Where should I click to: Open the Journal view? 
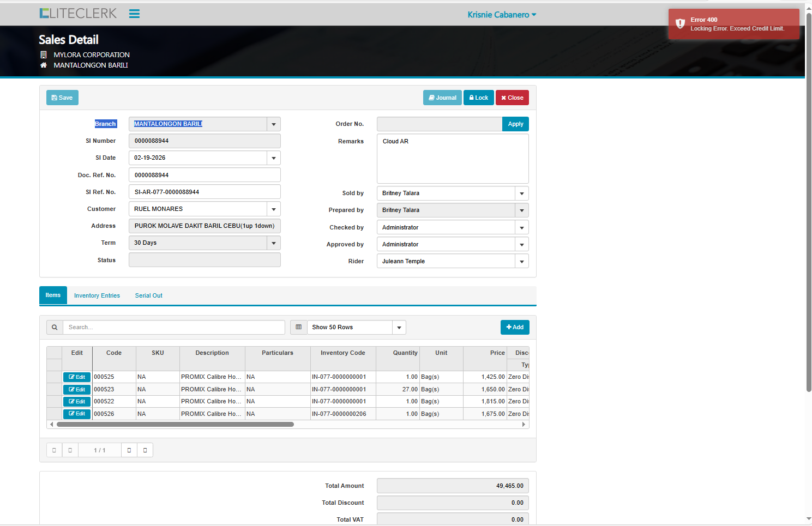[442, 98]
